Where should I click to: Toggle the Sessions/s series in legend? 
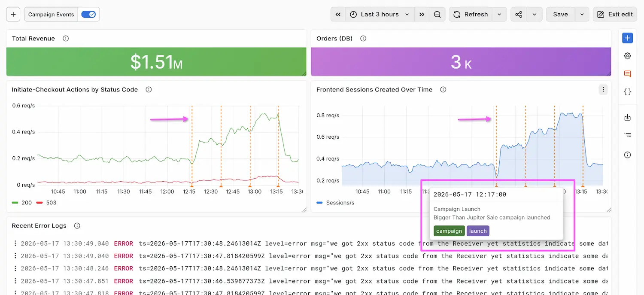[340, 202]
